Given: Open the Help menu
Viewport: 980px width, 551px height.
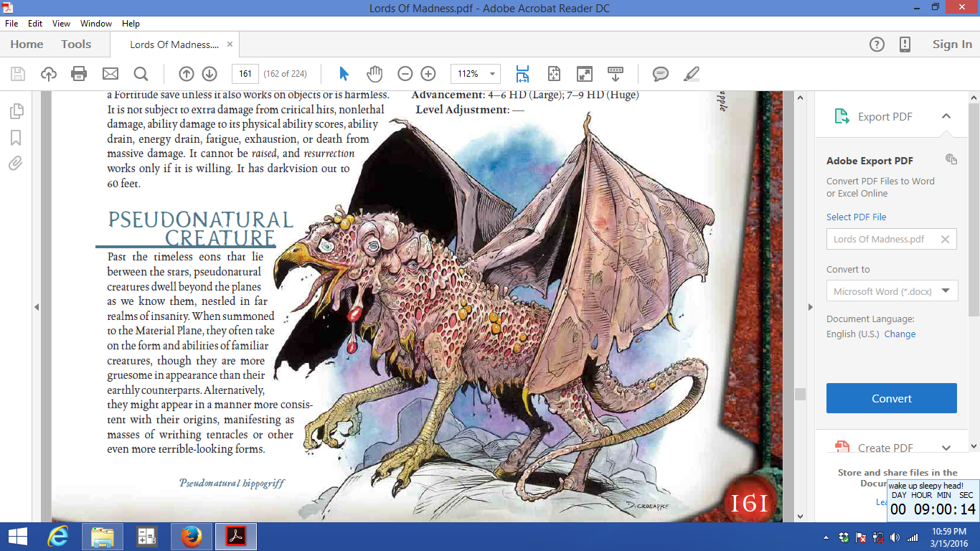Looking at the screenshot, I should coord(131,24).
